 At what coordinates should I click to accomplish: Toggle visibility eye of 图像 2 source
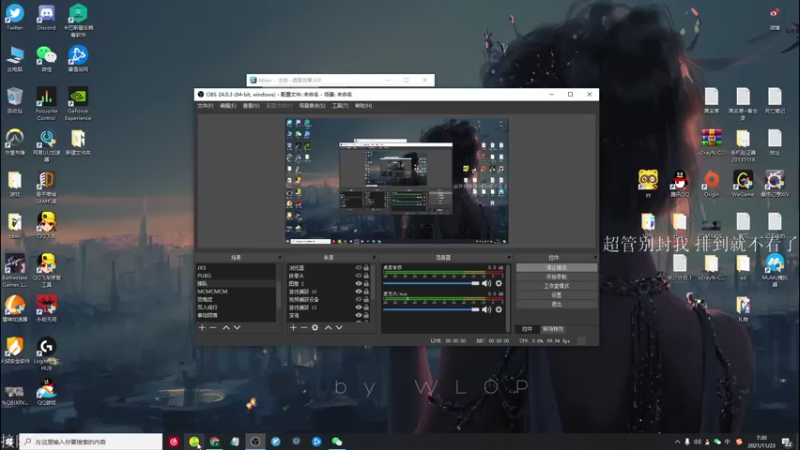(x=359, y=283)
